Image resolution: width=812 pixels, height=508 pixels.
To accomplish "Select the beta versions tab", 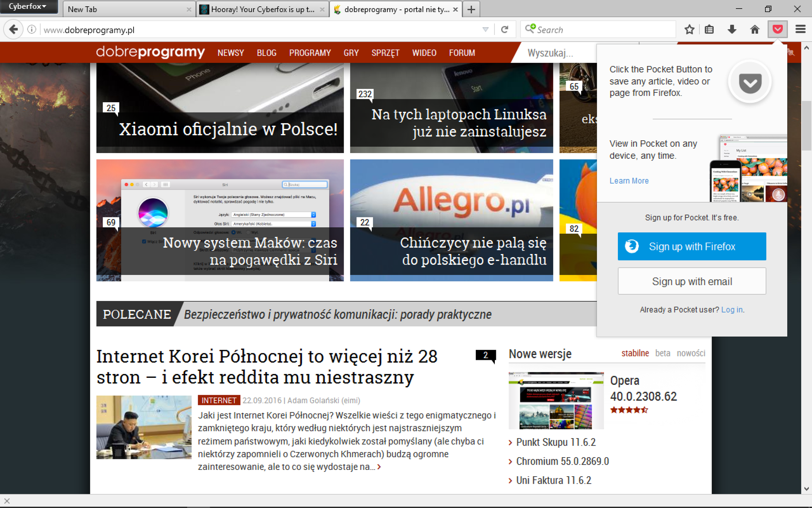I will pyautogui.click(x=663, y=353).
